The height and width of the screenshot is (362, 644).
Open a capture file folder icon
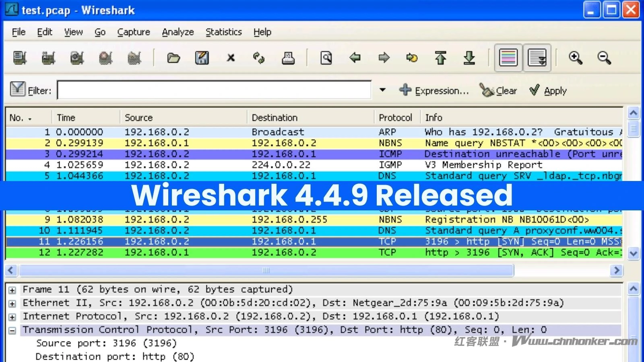point(173,58)
